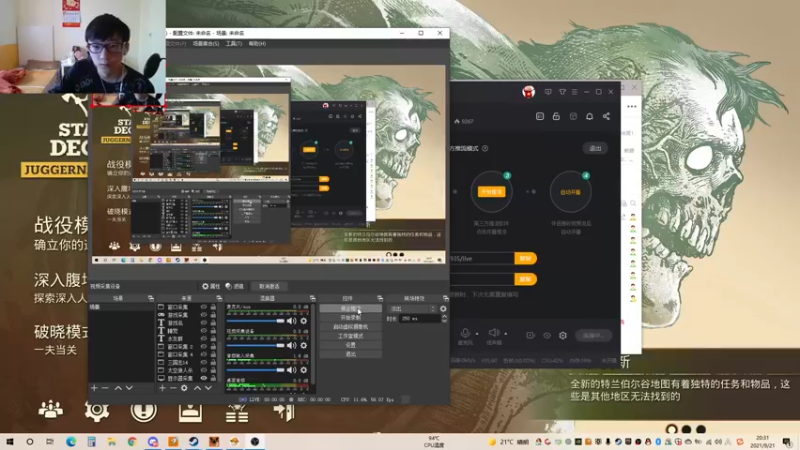Click 取消激活 in OBS source toolbar
Viewport: 800px width, 450px height.
269,286
